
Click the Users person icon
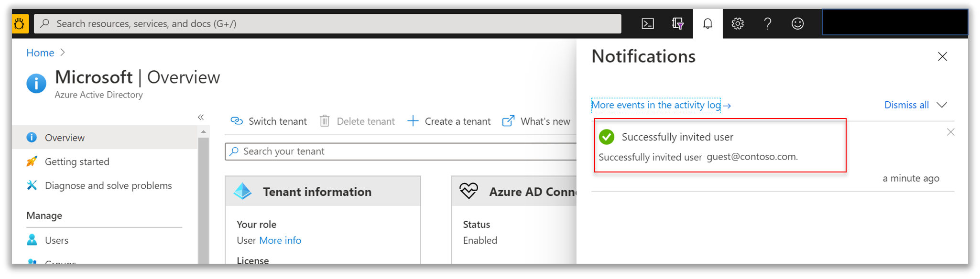32,240
